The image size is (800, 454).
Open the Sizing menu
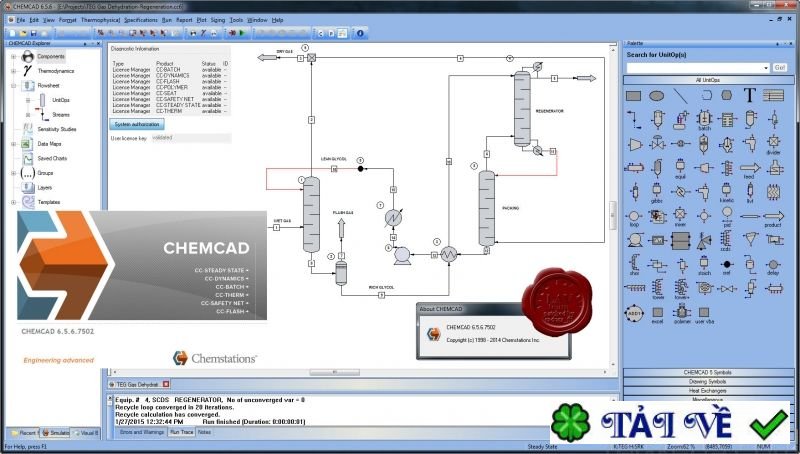218,20
